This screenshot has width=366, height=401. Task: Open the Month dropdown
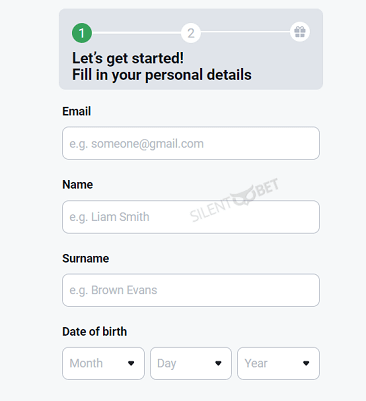point(103,363)
